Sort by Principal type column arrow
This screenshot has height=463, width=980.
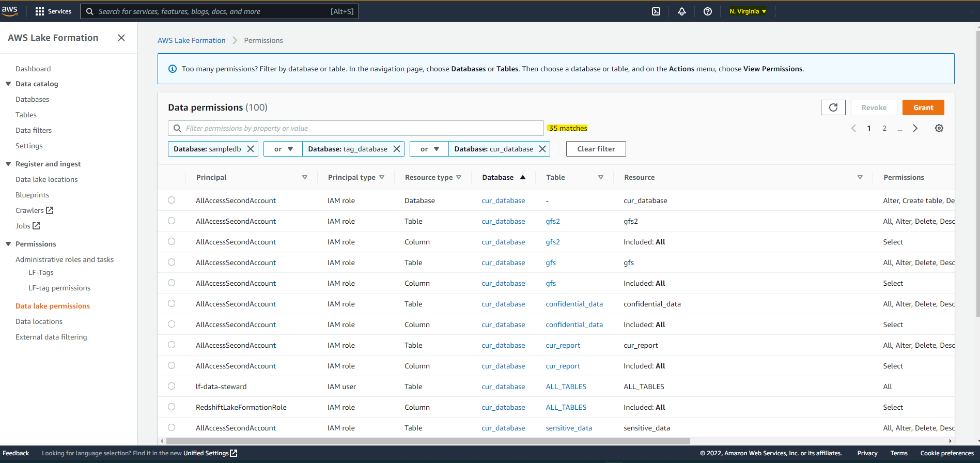[382, 177]
